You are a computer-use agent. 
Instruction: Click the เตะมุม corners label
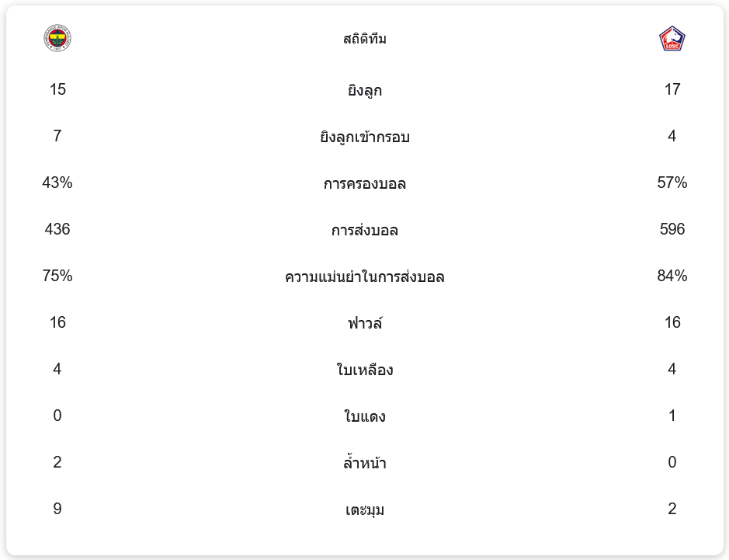[365, 510]
